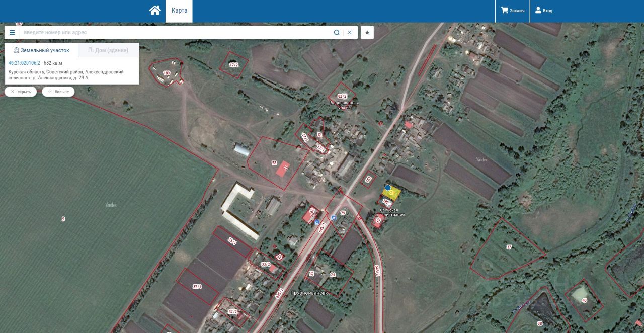Open the hamburger menu beside search

[x=12, y=32]
